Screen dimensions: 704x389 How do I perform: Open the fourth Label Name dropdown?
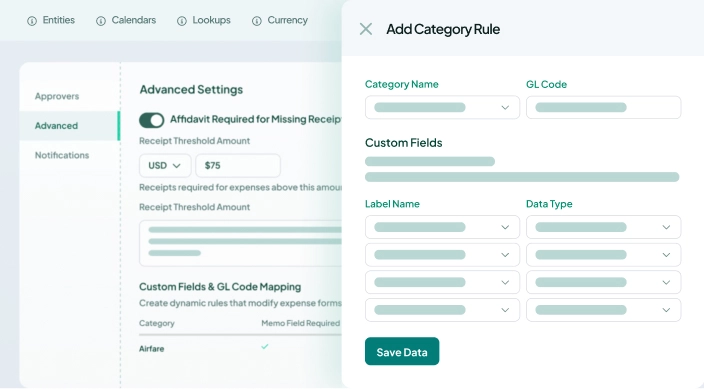[x=442, y=310]
